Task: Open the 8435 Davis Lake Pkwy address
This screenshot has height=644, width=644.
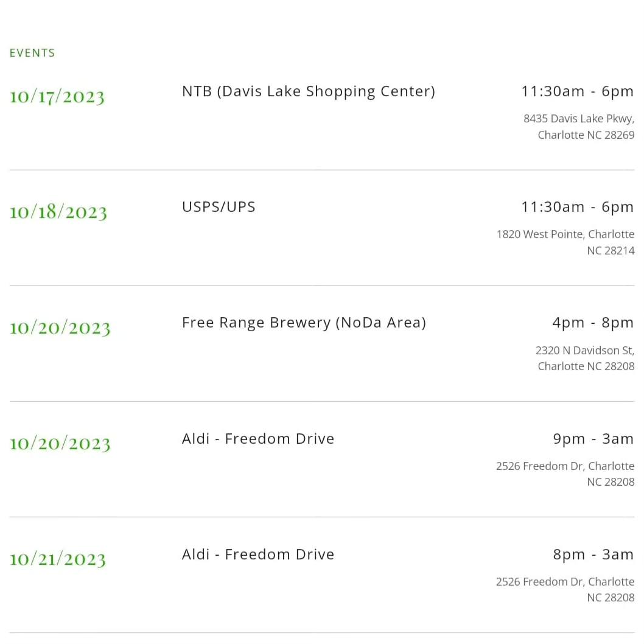Action: pos(579,127)
